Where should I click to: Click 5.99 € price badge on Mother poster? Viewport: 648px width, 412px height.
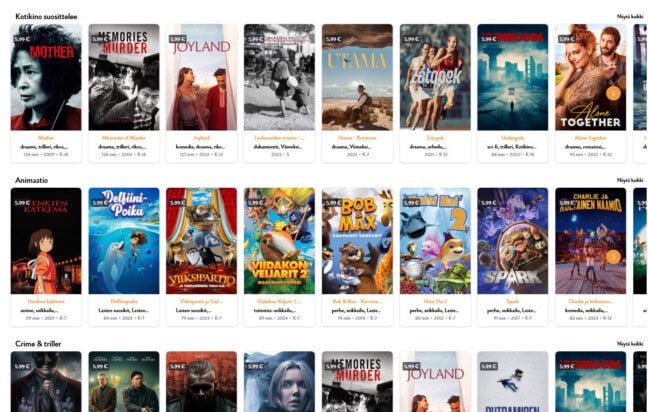[21, 39]
